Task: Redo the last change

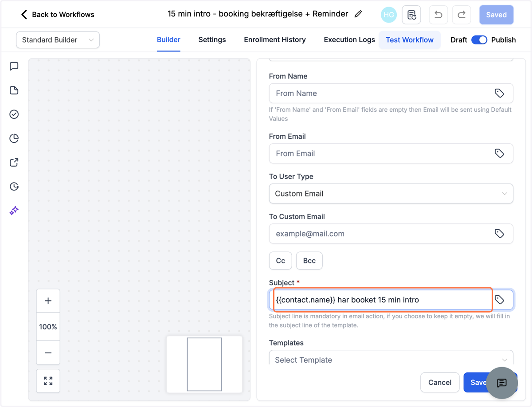Action: [462, 15]
